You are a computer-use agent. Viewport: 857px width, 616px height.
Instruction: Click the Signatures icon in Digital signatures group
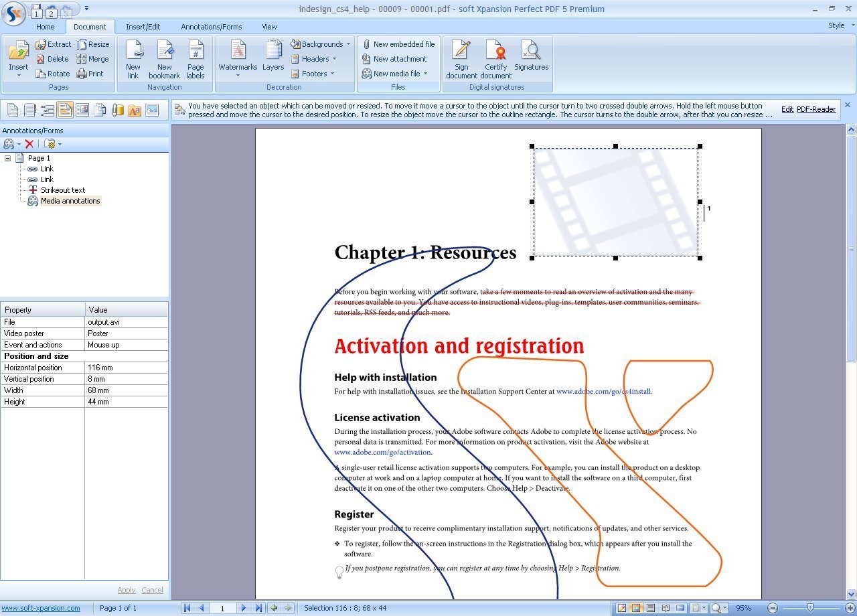click(x=531, y=58)
